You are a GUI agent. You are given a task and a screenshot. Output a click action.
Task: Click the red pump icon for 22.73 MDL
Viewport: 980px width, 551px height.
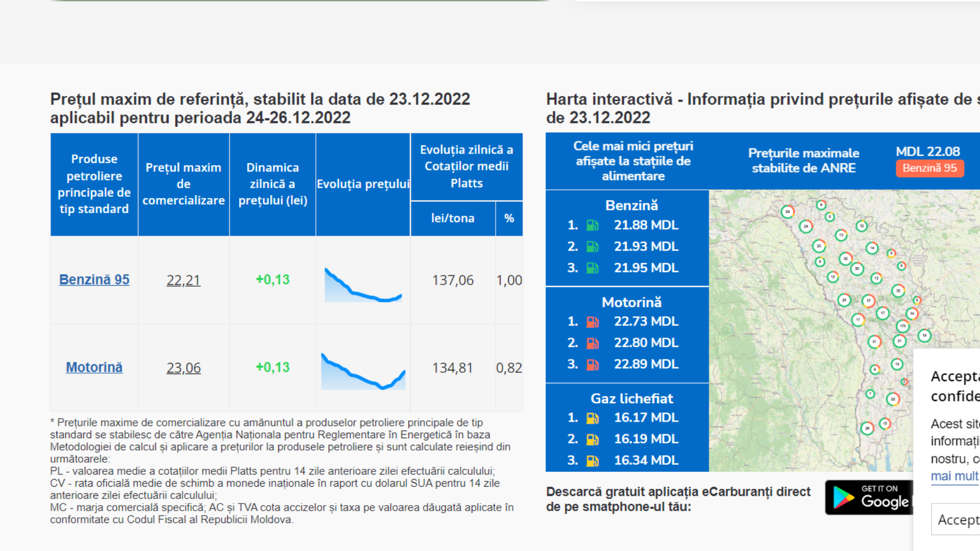click(x=593, y=321)
